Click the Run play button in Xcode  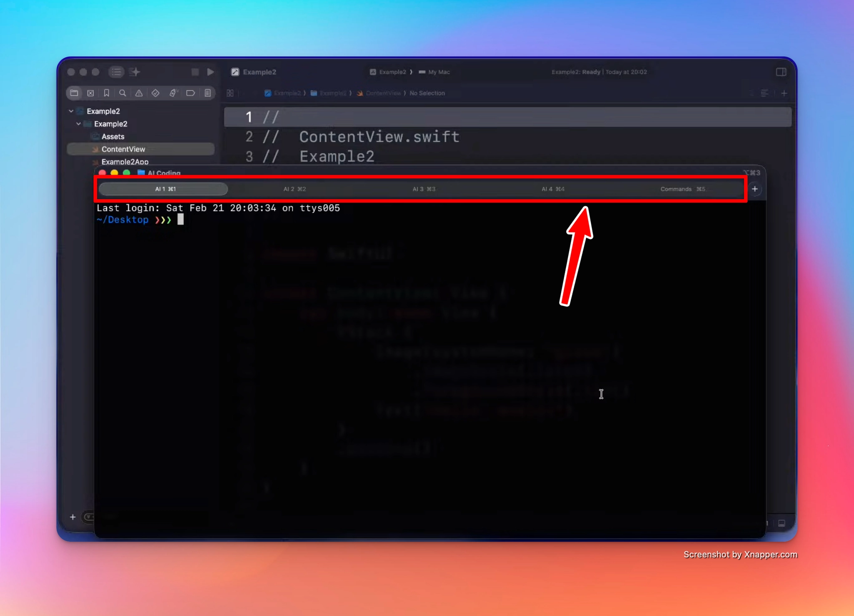click(x=211, y=72)
